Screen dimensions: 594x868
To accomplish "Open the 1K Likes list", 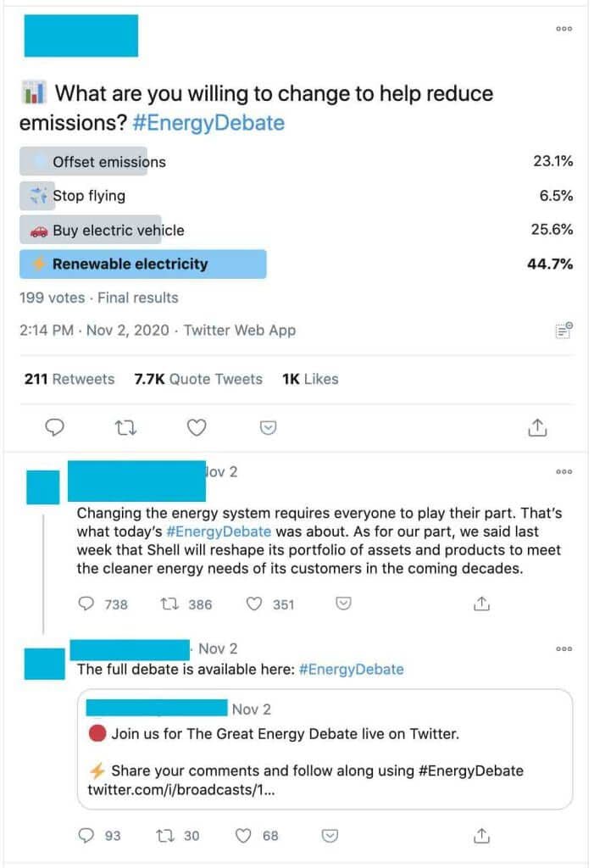I will click(310, 379).
